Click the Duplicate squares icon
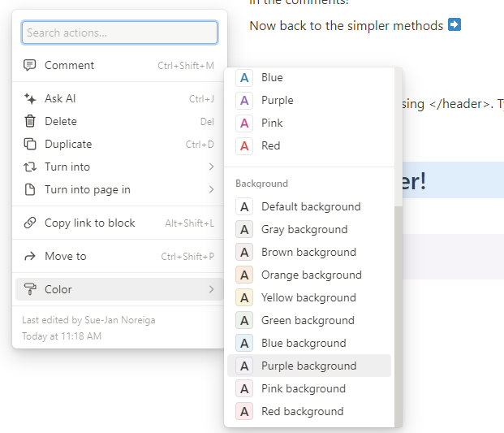 coord(30,144)
